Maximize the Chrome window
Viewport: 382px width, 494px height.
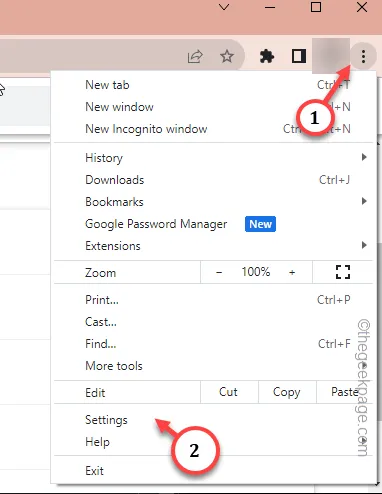click(x=316, y=7)
